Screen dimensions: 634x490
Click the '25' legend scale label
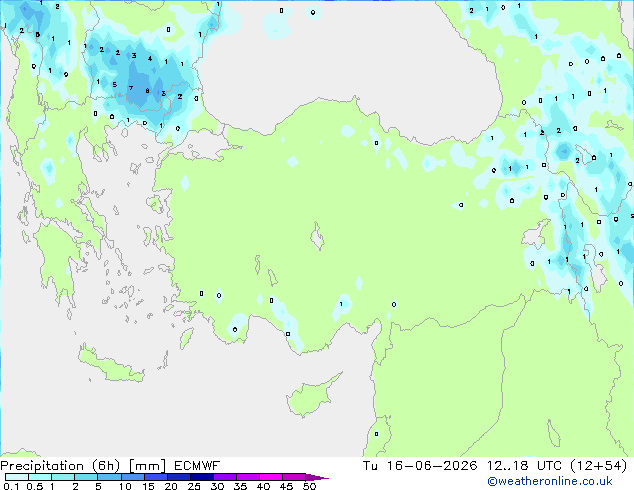point(194,486)
